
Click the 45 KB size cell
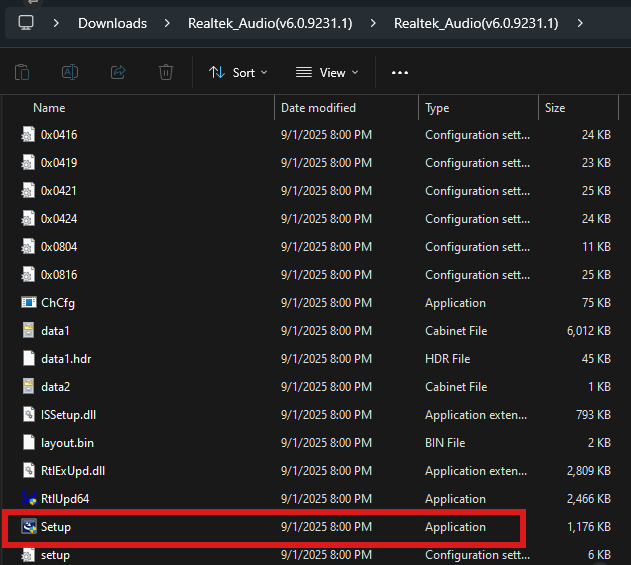coord(596,358)
